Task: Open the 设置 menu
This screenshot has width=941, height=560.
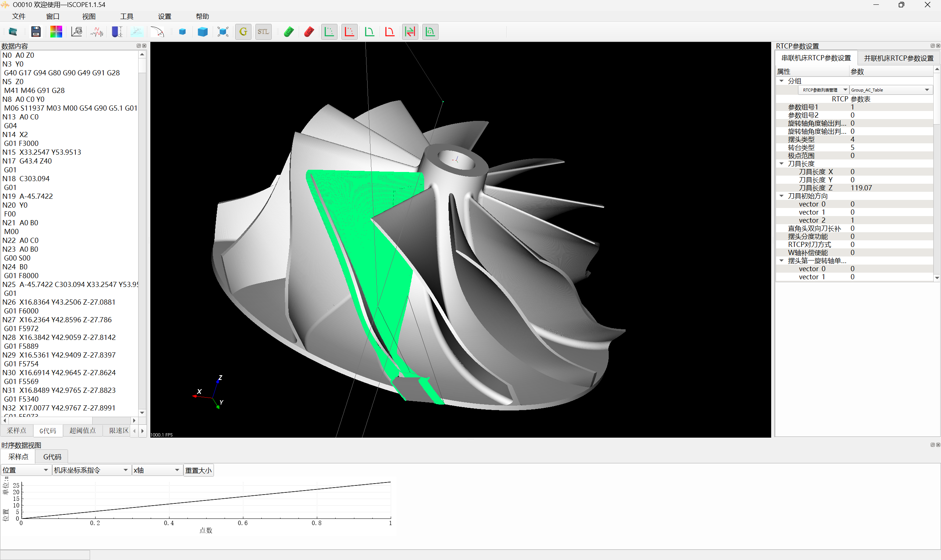Action: pyautogui.click(x=165, y=16)
